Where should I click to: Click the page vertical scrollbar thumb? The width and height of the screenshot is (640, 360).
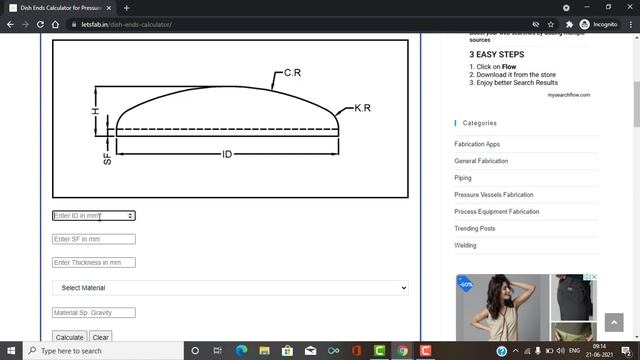click(x=636, y=104)
